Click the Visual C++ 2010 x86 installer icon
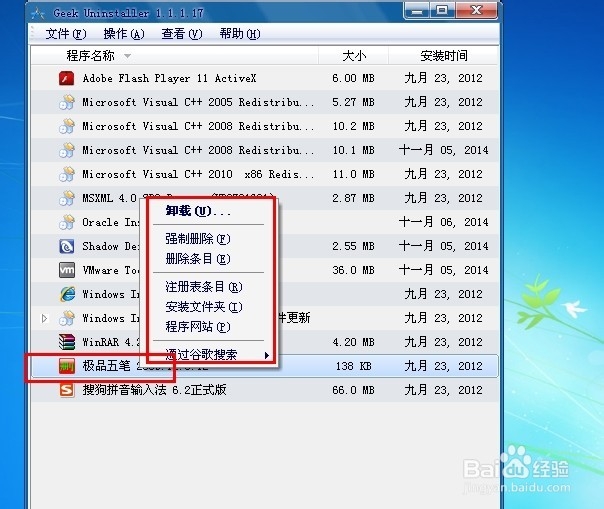Screen dimensions: 604x509 [x=67, y=174]
